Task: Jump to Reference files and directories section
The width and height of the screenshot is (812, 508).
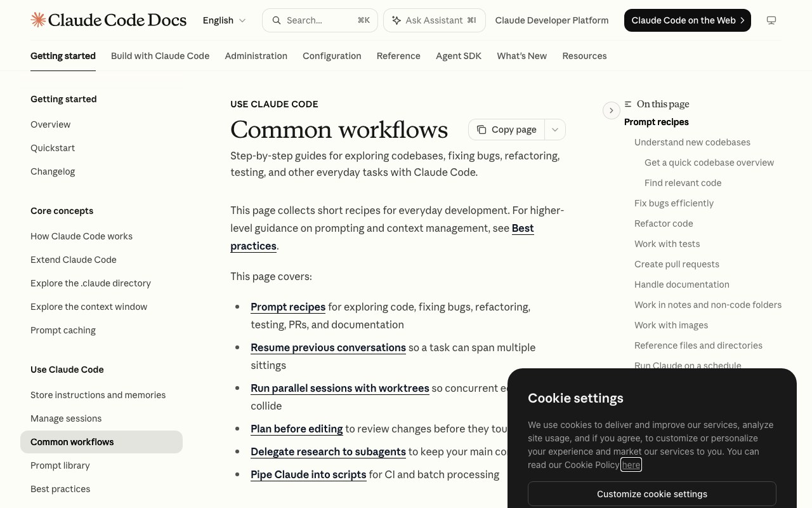Action: (698, 345)
